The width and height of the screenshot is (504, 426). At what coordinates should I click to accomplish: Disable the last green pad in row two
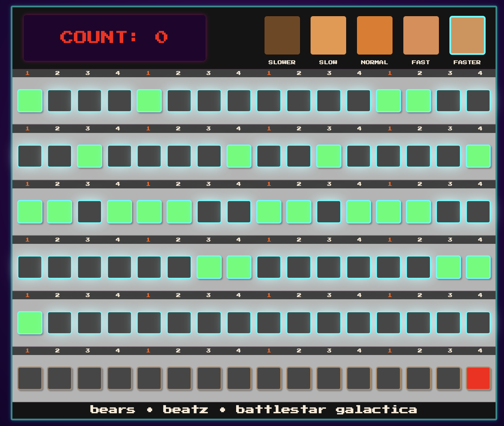point(478,156)
